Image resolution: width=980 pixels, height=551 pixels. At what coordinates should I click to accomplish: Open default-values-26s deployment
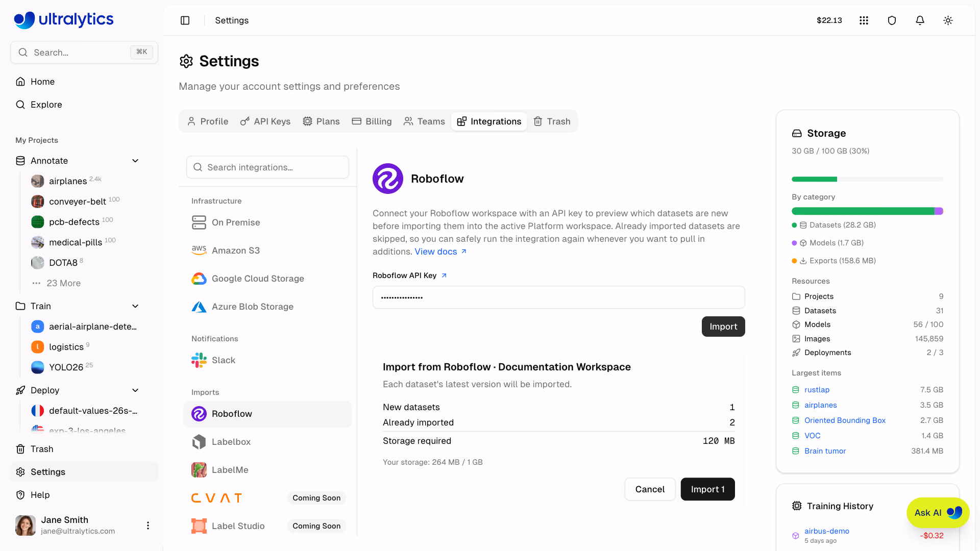pyautogui.click(x=85, y=411)
